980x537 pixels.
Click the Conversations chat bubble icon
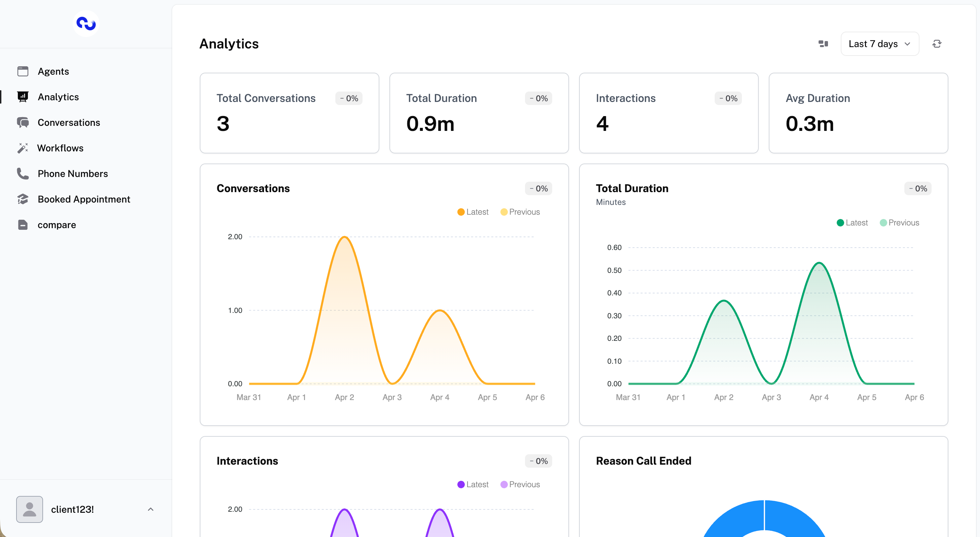(23, 122)
